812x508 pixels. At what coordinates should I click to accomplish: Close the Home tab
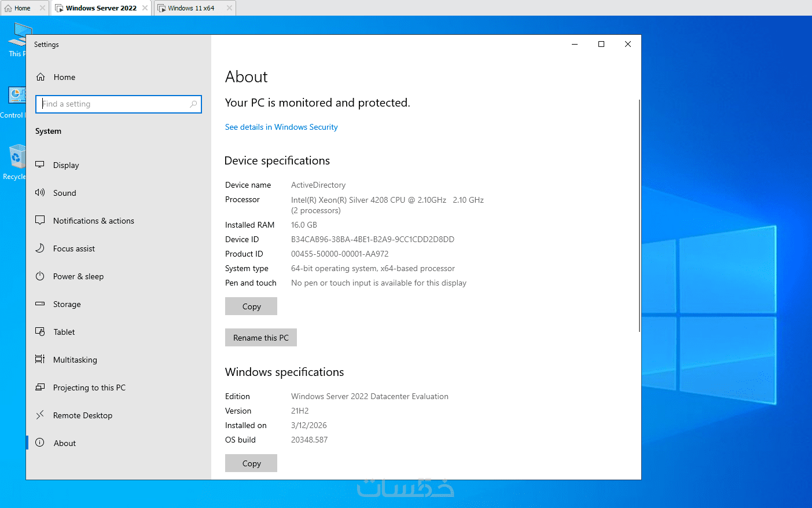[x=42, y=8]
